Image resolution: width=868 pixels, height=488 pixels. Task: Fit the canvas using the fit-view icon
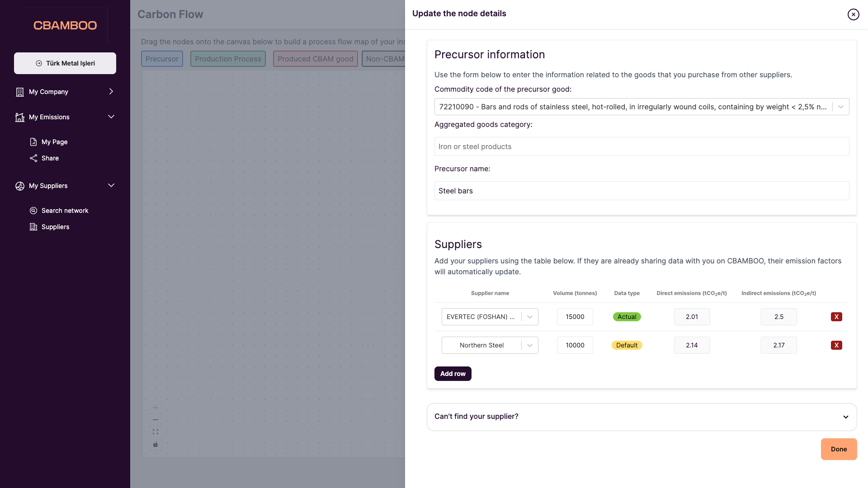click(155, 432)
